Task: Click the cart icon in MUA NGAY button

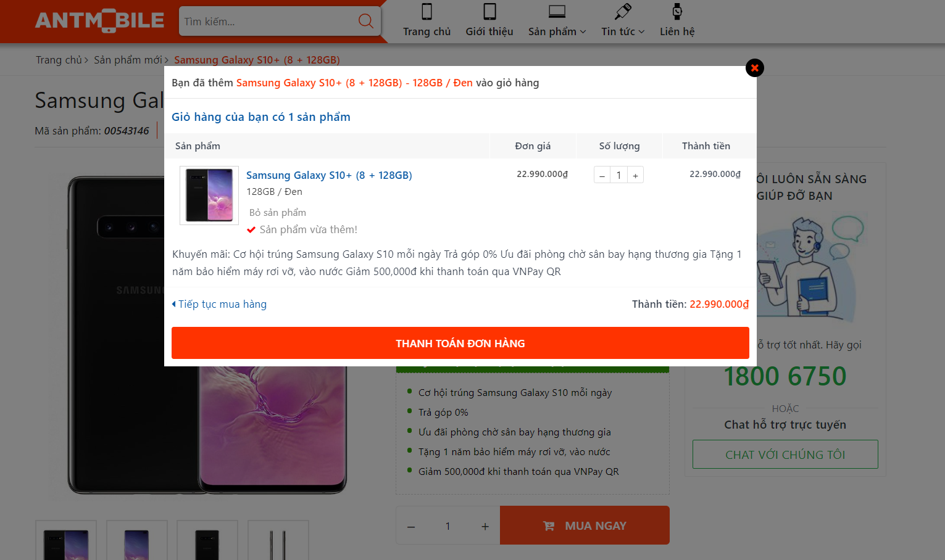Action: (x=549, y=526)
